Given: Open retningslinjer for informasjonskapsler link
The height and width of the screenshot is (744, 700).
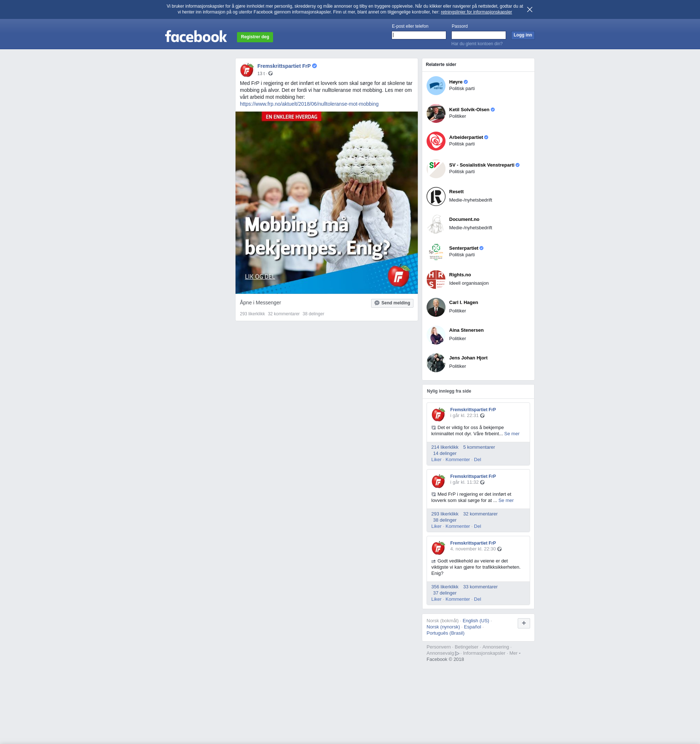Looking at the screenshot, I should click(x=476, y=12).
